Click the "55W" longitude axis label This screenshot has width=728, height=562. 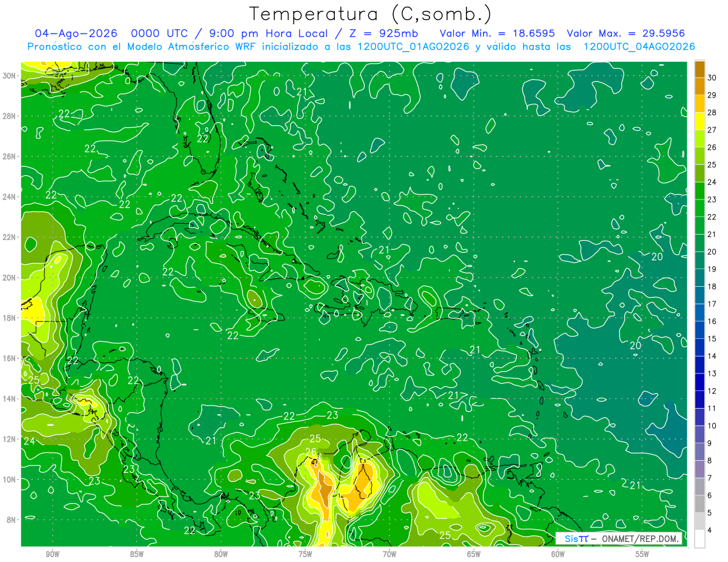click(642, 554)
